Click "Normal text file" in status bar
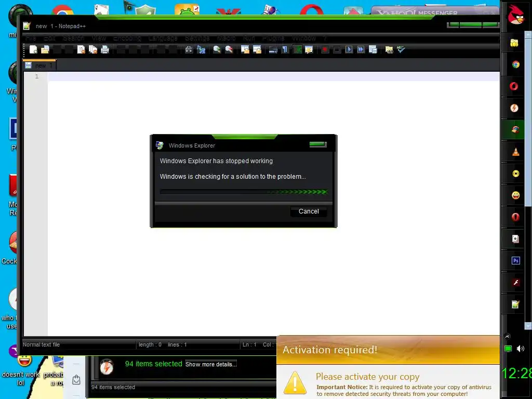532x399 pixels. point(41,344)
